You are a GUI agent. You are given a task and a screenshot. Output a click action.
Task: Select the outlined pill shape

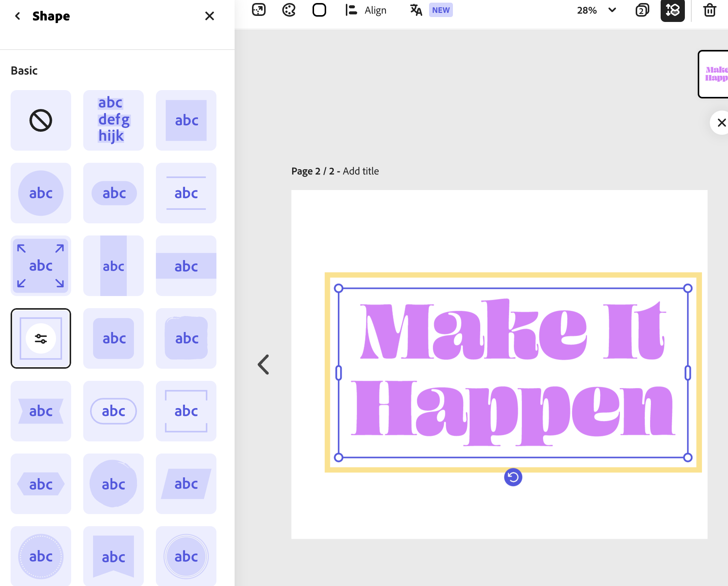[x=114, y=411]
